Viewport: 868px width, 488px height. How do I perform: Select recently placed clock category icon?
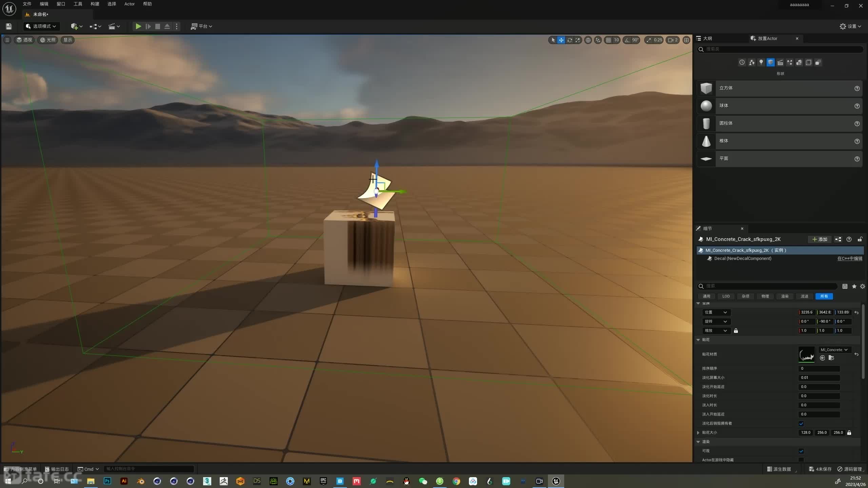(x=742, y=62)
